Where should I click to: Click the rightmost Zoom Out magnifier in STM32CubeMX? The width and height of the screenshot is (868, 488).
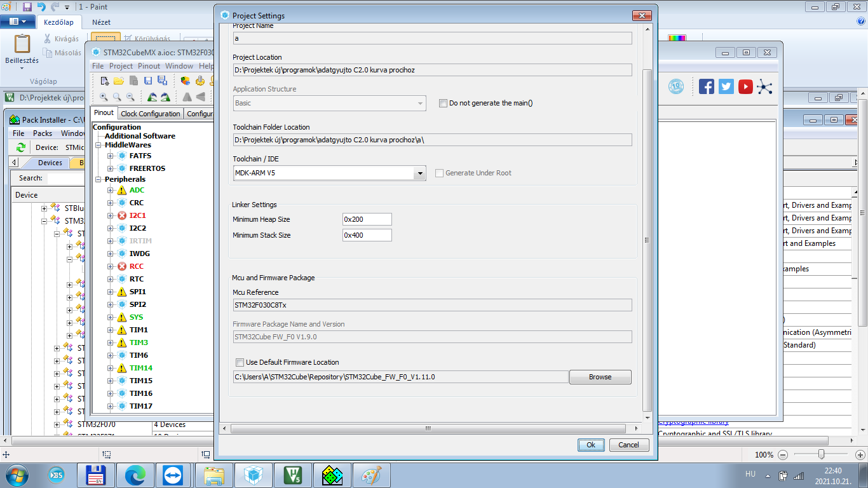click(130, 97)
